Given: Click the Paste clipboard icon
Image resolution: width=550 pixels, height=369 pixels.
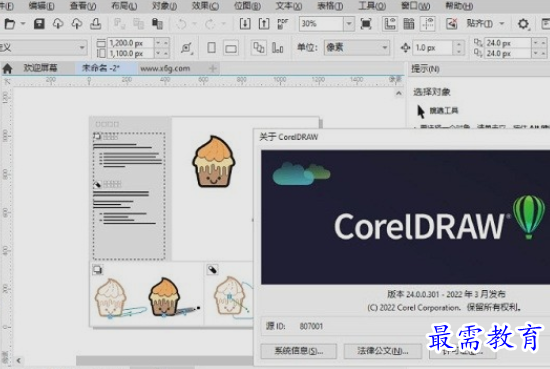Looking at the screenshot, I should (x=157, y=24).
